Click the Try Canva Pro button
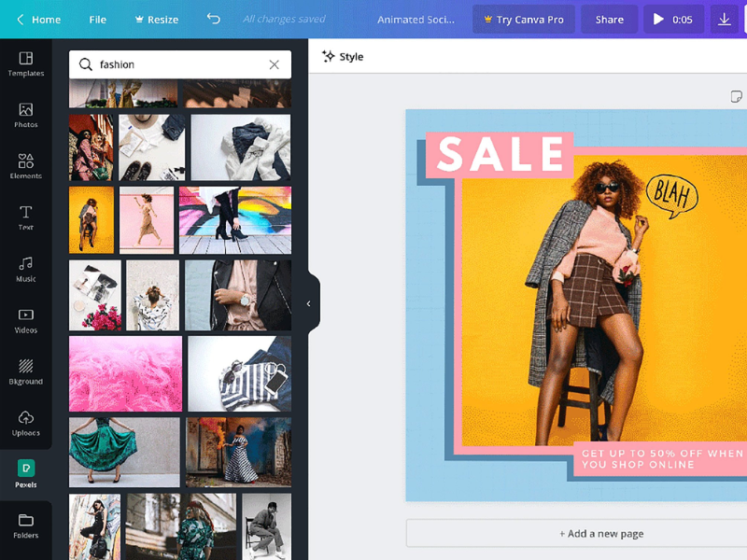The height and width of the screenshot is (560, 747). (x=523, y=20)
